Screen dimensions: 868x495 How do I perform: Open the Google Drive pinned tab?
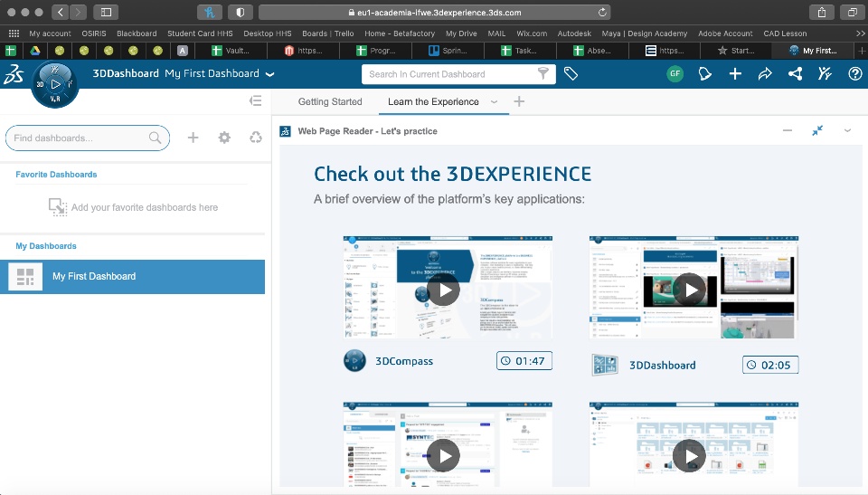click(x=35, y=51)
